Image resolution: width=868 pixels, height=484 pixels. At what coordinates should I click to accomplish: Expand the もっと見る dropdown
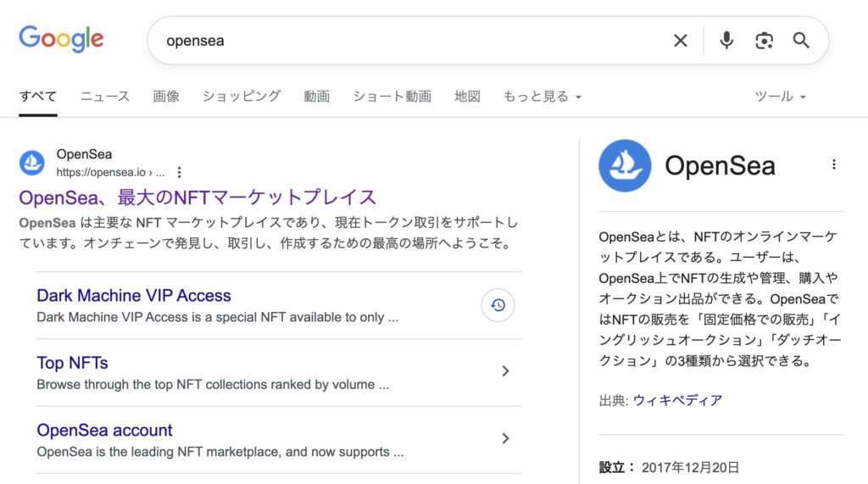542,97
